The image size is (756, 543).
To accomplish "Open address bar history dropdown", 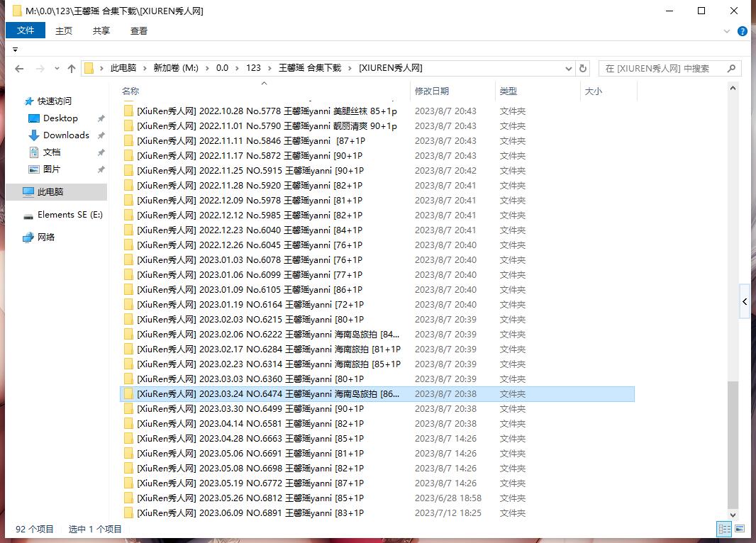I will pos(569,69).
